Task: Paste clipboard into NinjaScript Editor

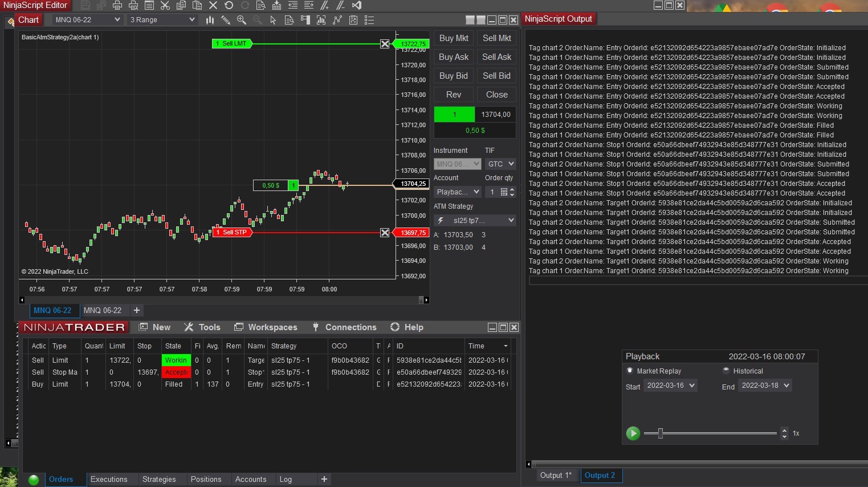Action: click(x=197, y=5)
